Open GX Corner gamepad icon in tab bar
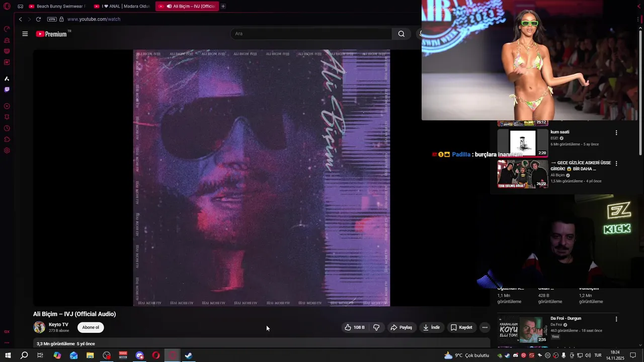The height and width of the screenshot is (362, 644). [20, 6]
